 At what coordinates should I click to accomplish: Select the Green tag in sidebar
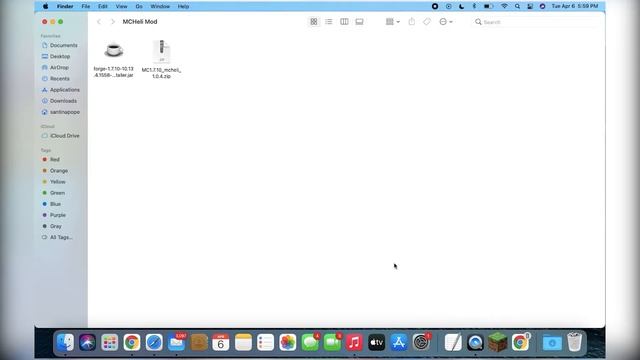(x=54, y=193)
